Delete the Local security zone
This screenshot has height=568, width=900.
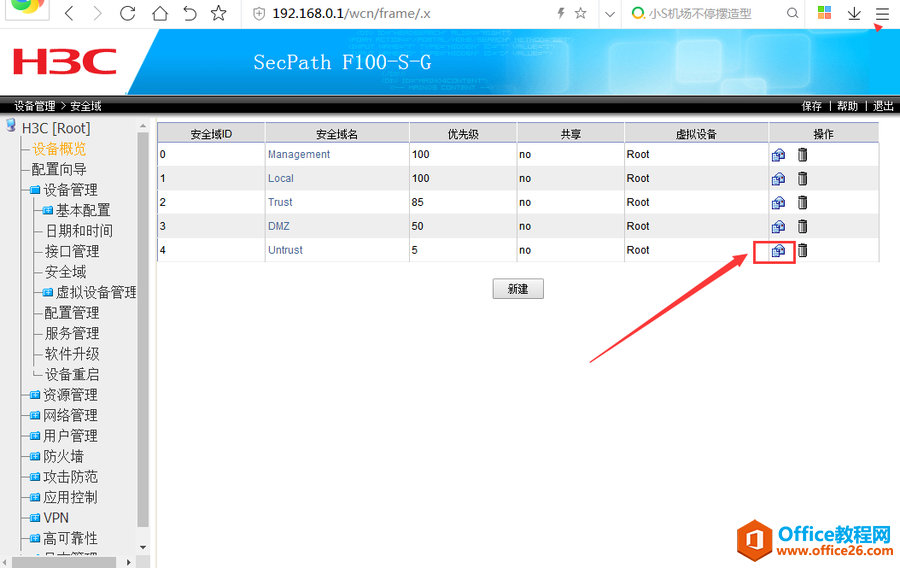point(802,178)
